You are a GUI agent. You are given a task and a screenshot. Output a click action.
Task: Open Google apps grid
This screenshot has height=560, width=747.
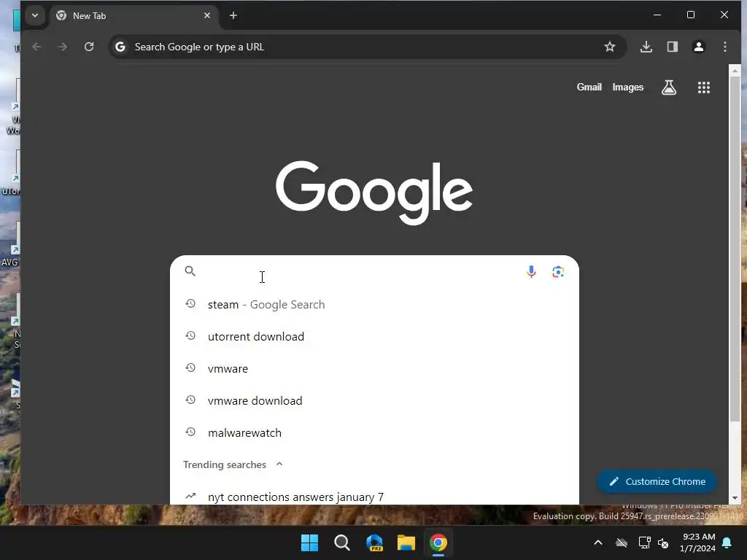point(704,87)
